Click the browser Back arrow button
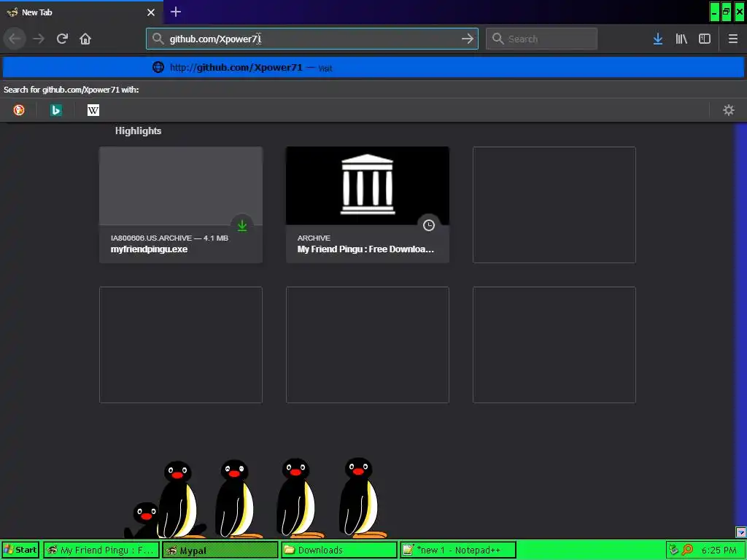This screenshot has height=560, width=747. click(x=15, y=39)
